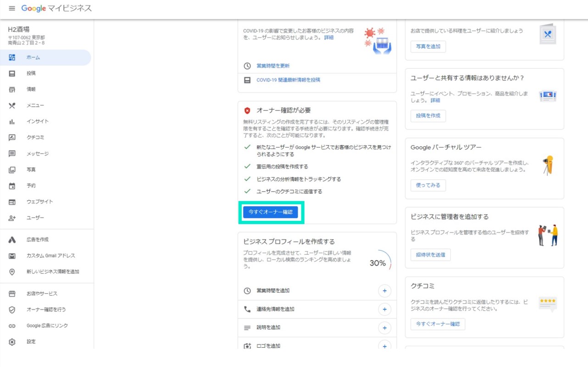
Task: Open 投稿 in the sidebar
Action: pyautogui.click(x=45, y=73)
